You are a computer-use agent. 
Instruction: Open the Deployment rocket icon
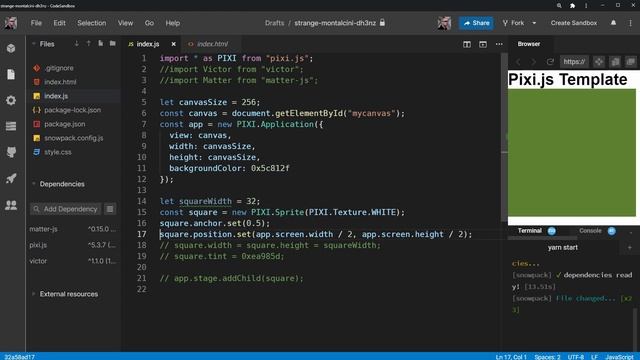[11, 178]
